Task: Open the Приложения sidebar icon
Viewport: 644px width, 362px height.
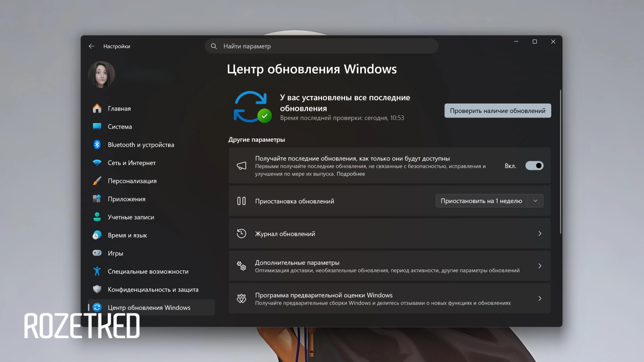Action: point(97,199)
